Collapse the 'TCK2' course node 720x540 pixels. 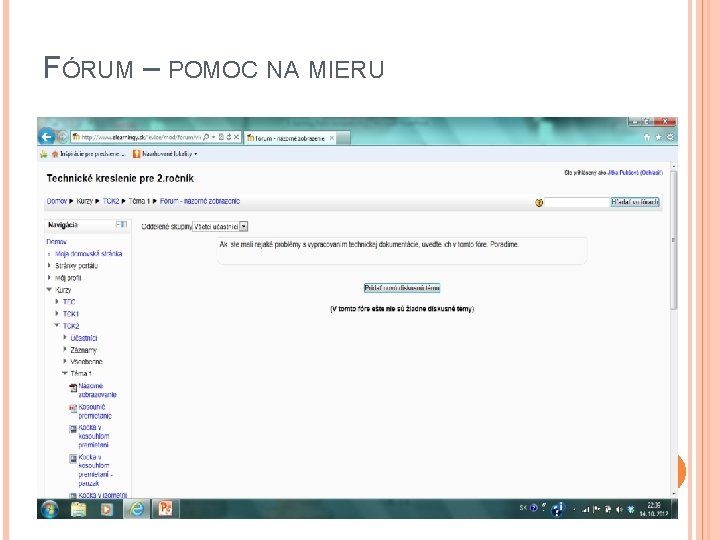[57, 326]
